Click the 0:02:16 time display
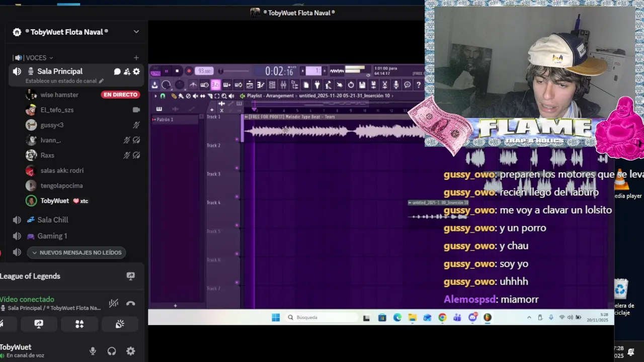The height and width of the screenshot is (362, 644). pos(281,71)
